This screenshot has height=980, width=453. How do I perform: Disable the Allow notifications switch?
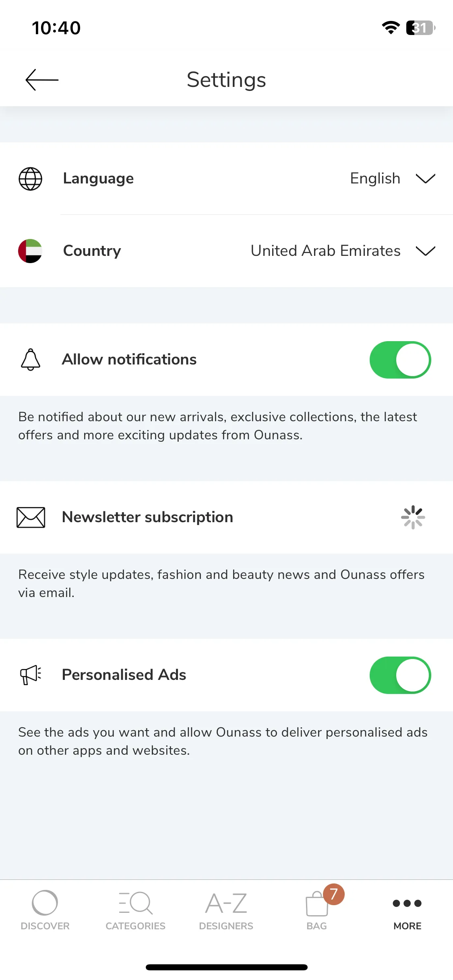pyautogui.click(x=400, y=360)
